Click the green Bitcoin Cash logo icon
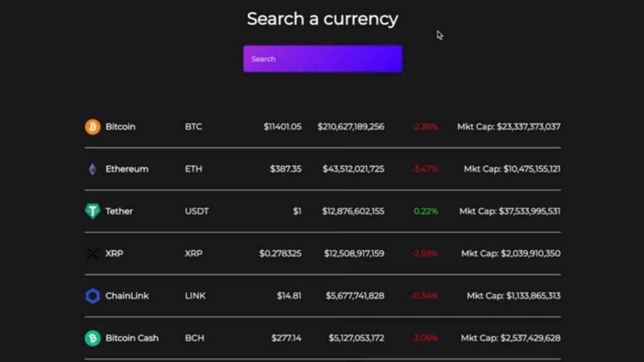The image size is (644, 362). point(93,338)
